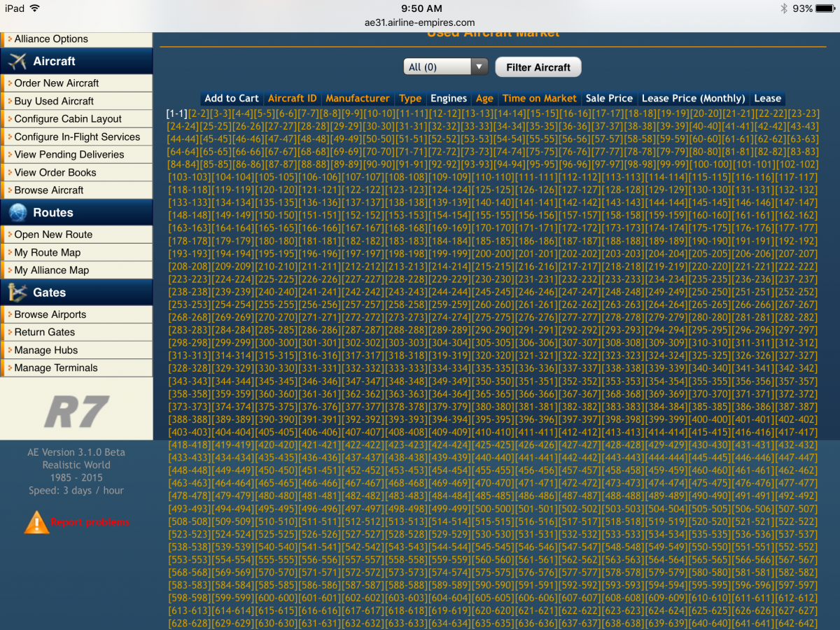
Task: Open page link [500-500]
Action: (493, 509)
